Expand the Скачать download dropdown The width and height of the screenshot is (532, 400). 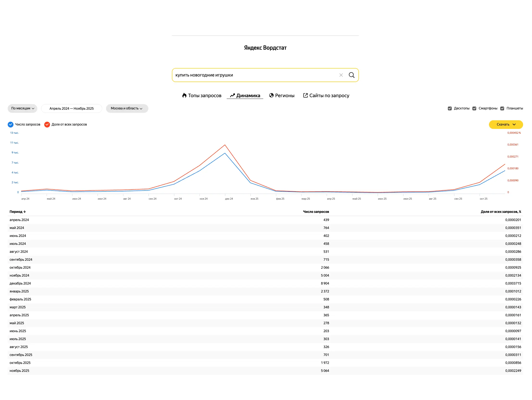[506, 124]
